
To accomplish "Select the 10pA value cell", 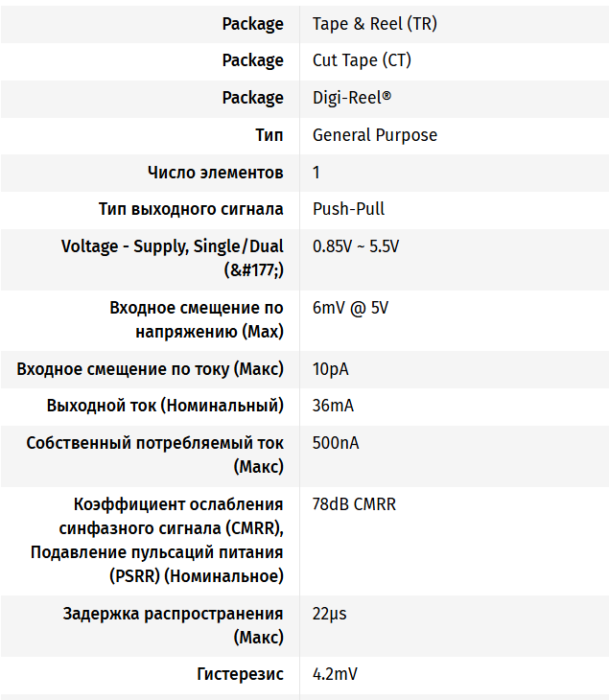I will (x=331, y=369).
